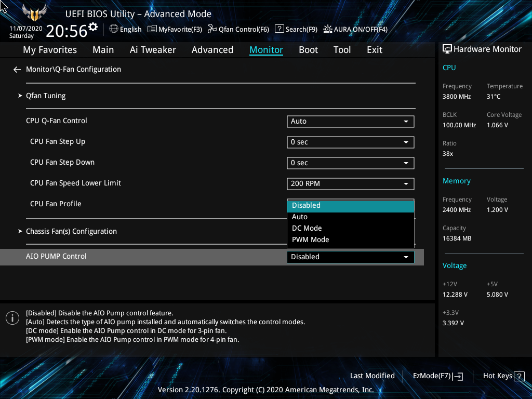Click CPU Fan Step Up label
This screenshot has height=399, width=532.
click(58, 142)
